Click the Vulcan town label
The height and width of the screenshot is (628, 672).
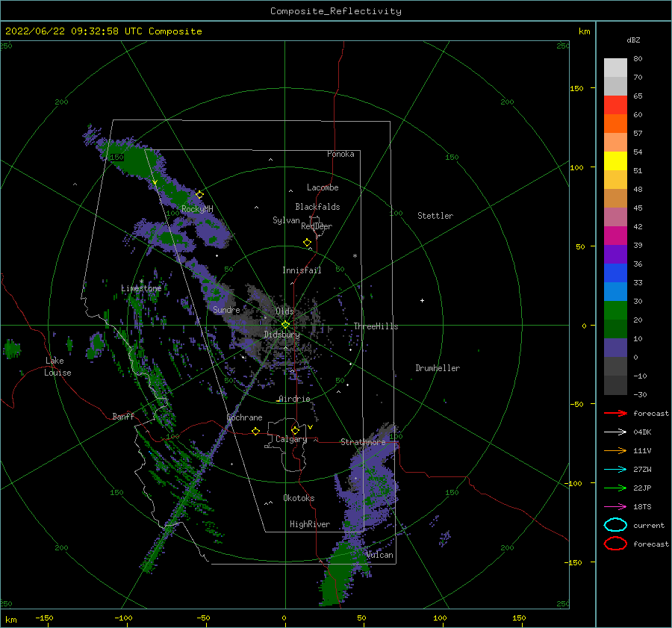[x=380, y=555]
